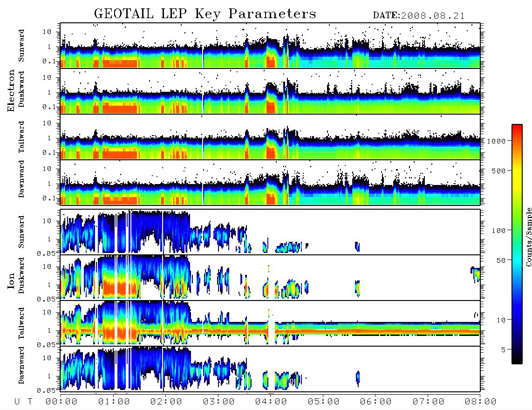Viewport: 532px width, 410px height.
Task: Click the Electron Dawnward panel label
Action: (x=21, y=179)
